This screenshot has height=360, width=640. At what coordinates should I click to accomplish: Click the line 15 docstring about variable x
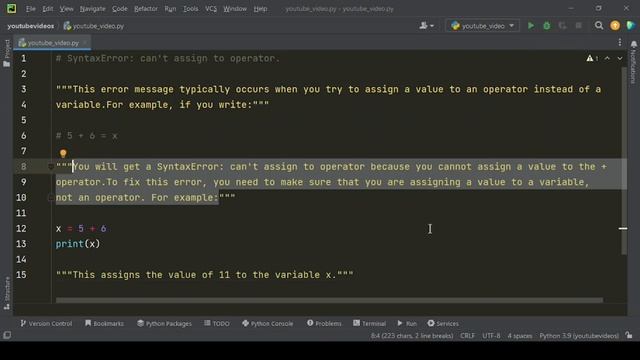pos(204,275)
